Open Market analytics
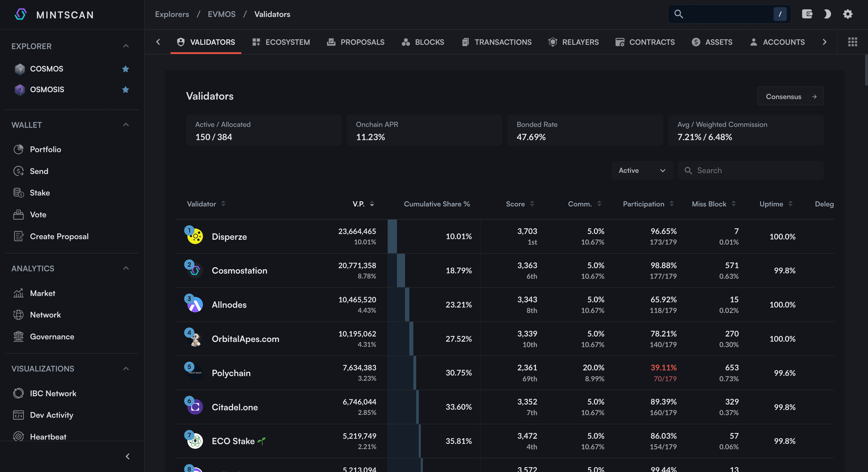The image size is (868, 472). tap(42, 293)
